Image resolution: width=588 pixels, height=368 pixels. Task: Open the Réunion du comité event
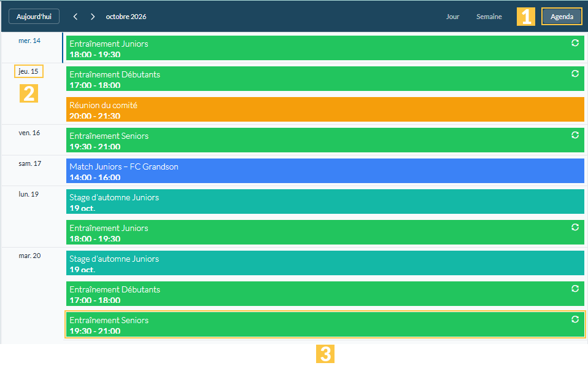(325, 109)
